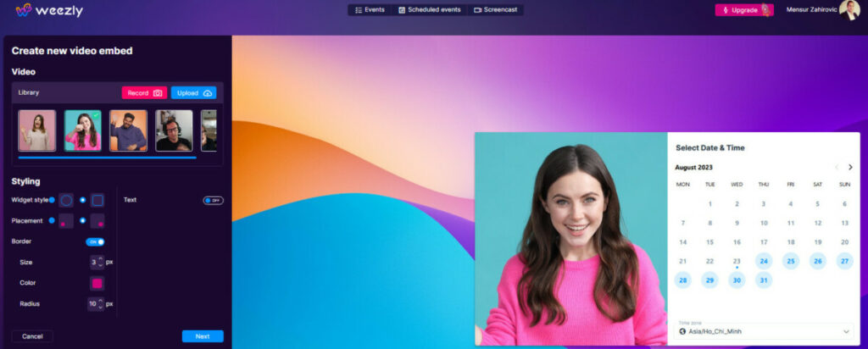Click the circle widget style icon
This screenshot has height=349, width=868.
pos(66,200)
